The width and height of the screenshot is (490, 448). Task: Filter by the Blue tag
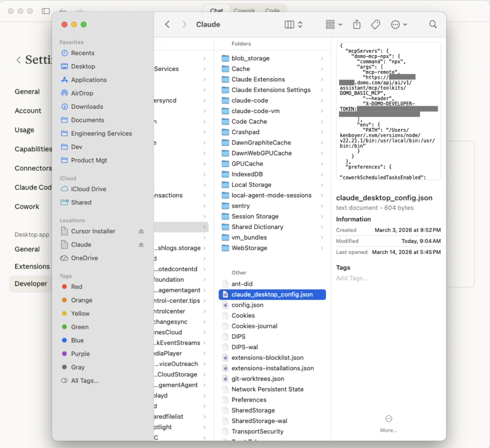pyautogui.click(x=77, y=341)
